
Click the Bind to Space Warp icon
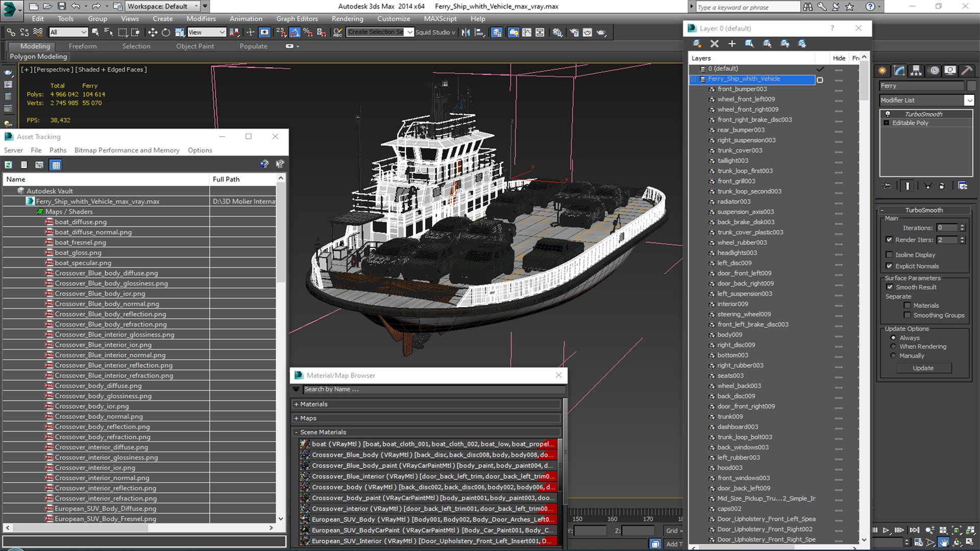tap(38, 32)
